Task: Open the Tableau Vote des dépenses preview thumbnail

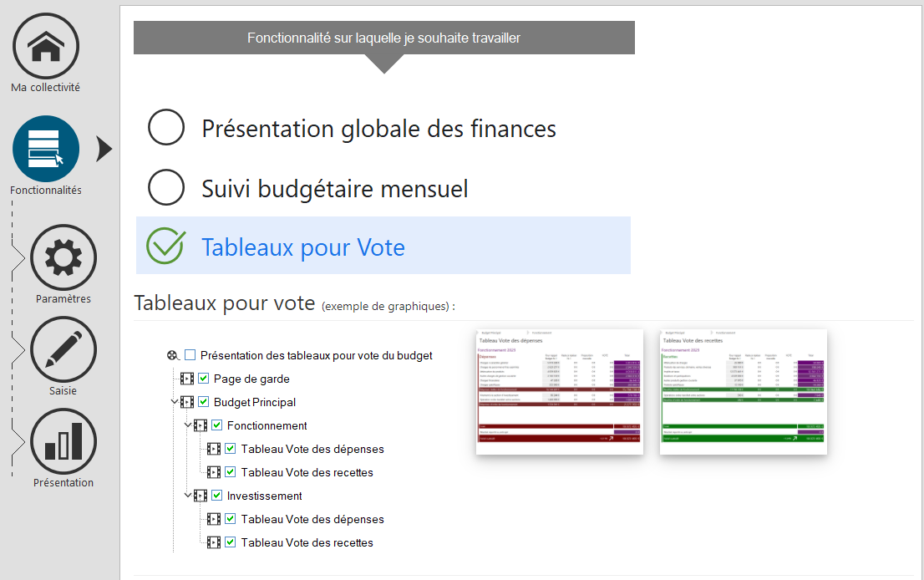Action: tap(559, 392)
